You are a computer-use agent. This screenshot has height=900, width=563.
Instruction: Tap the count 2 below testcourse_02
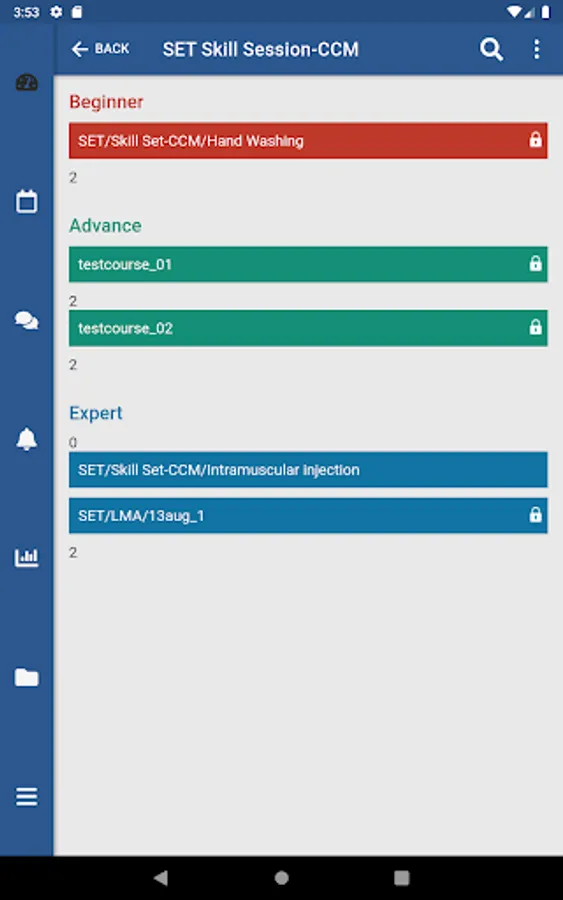click(x=73, y=364)
